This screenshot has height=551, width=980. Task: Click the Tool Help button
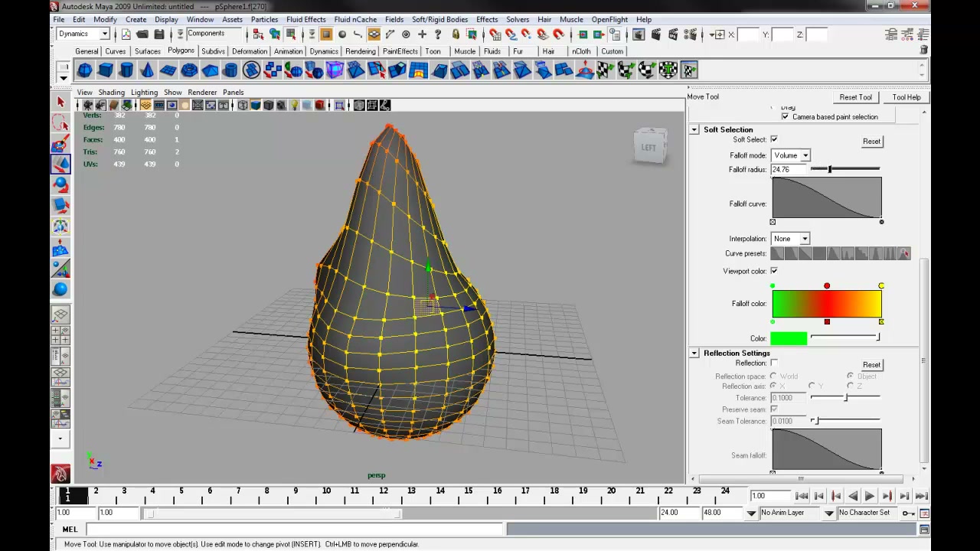click(x=906, y=97)
